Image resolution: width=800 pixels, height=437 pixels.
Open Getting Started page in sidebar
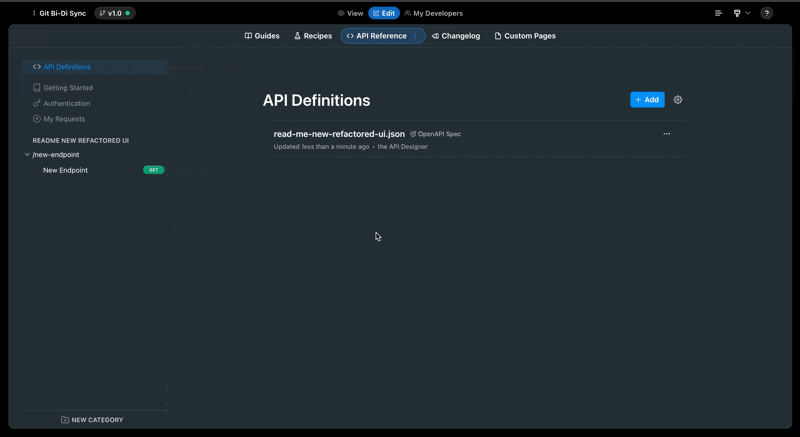pyautogui.click(x=63, y=88)
